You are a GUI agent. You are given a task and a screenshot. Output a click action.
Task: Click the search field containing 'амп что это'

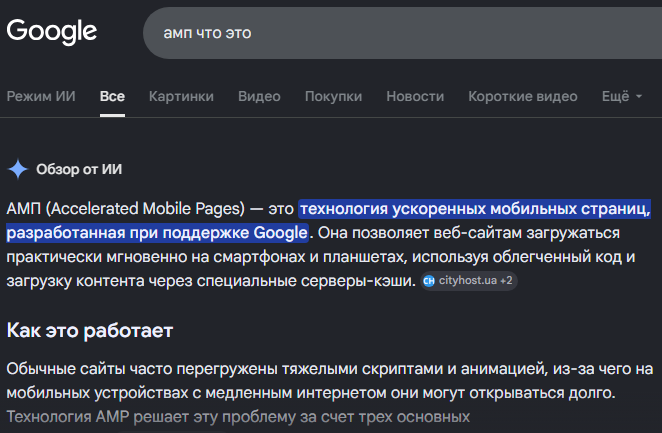402,33
